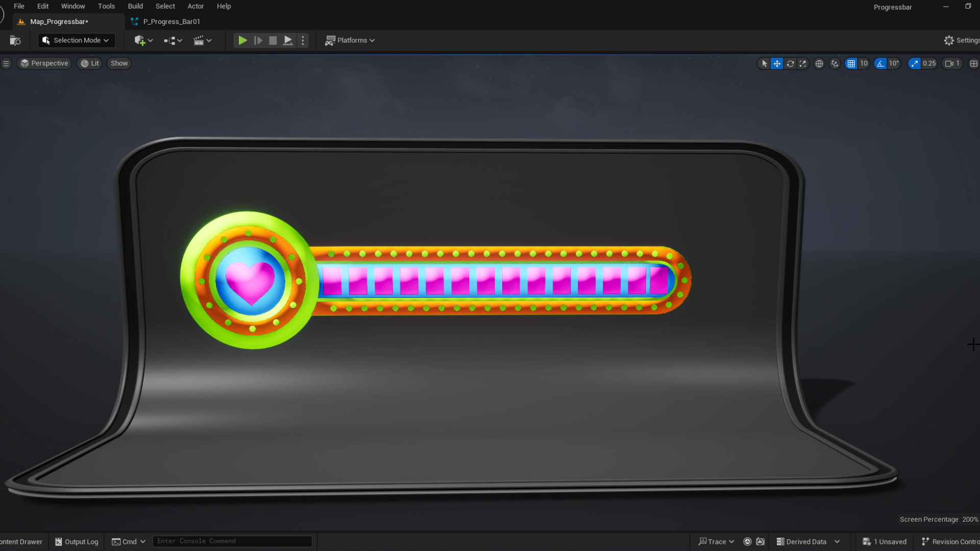Focus the Enter Console Command field
The width and height of the screenshot is (980, 551).
point(232,541)
